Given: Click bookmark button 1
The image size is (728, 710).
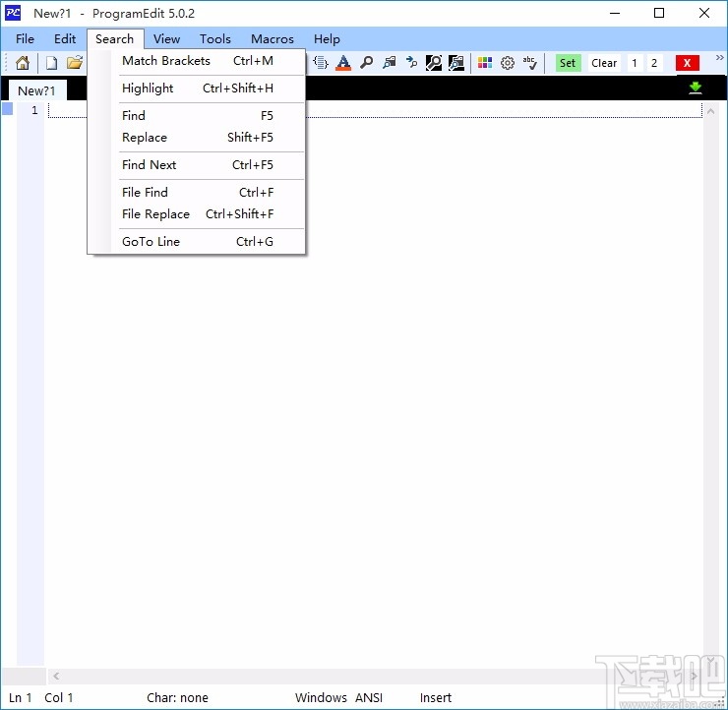Looking at the screenshot, I should (635, 63).
